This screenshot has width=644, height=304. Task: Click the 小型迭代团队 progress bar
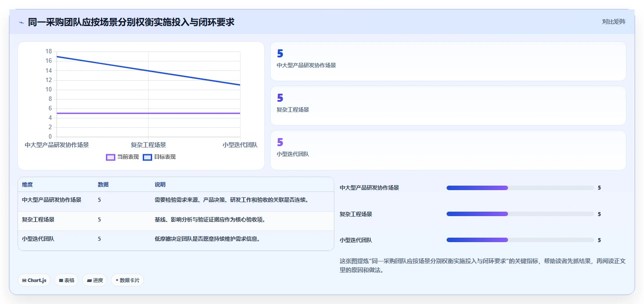pos(520,240)
